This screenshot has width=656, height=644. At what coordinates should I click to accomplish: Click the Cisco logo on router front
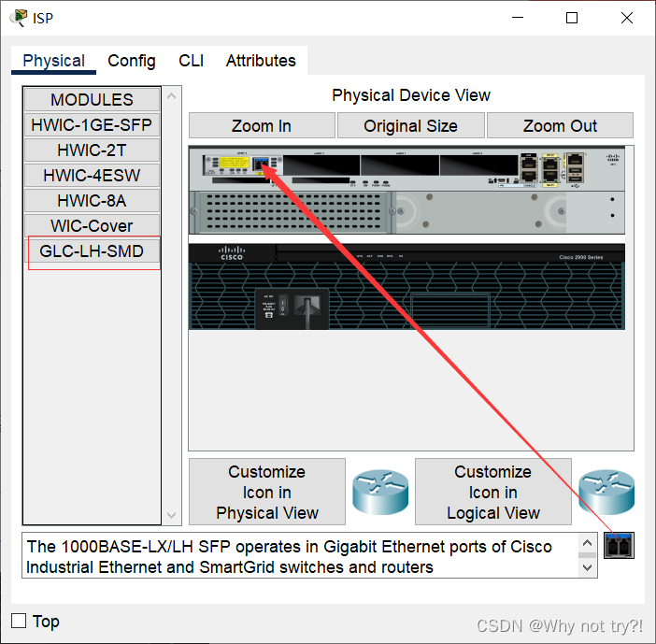coord(232,253)
